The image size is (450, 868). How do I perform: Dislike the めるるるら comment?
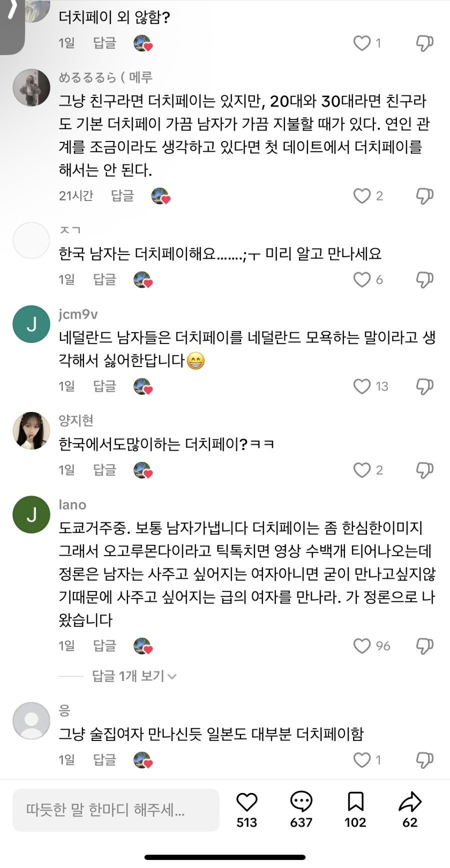pos(424,196)
